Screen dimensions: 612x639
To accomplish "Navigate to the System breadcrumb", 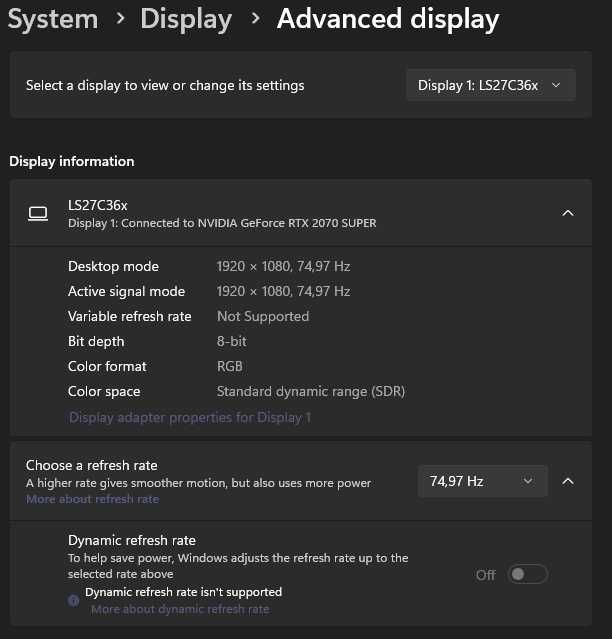I will pos(53,19).
